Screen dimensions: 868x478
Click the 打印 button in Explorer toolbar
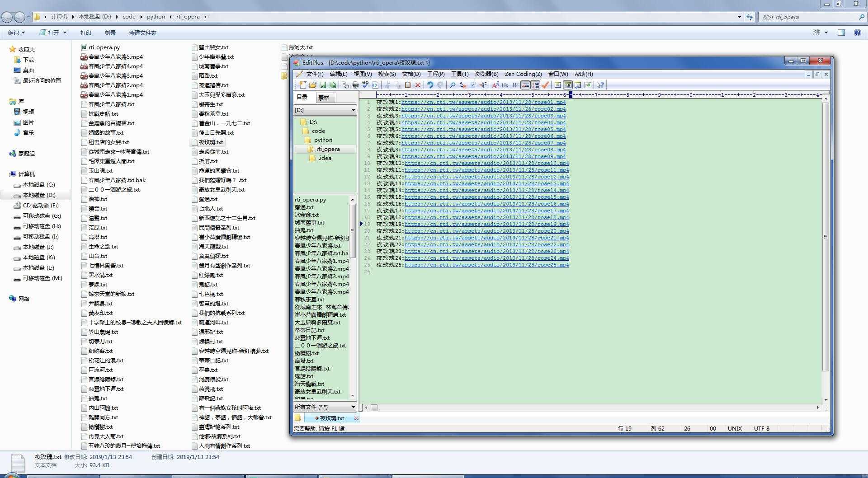tap(86, 33)
